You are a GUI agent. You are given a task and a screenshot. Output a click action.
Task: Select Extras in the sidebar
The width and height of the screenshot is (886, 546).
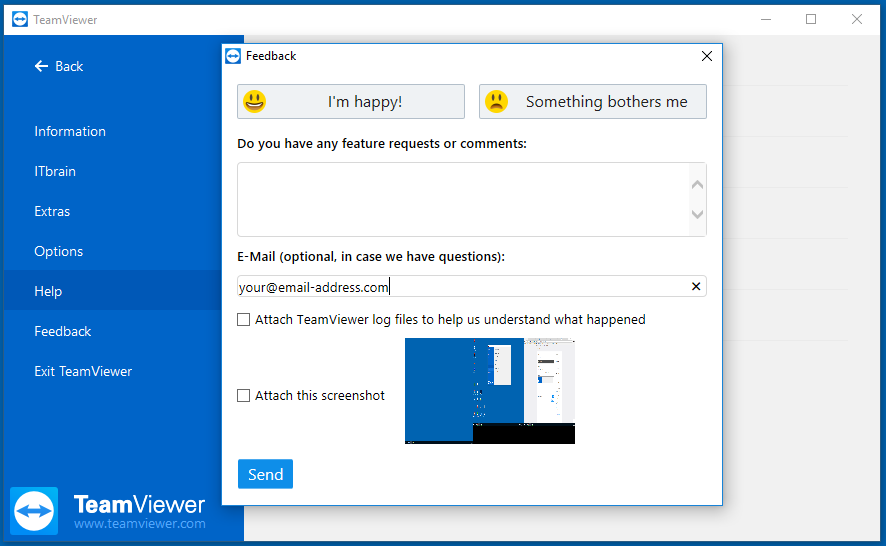(52, 211)
